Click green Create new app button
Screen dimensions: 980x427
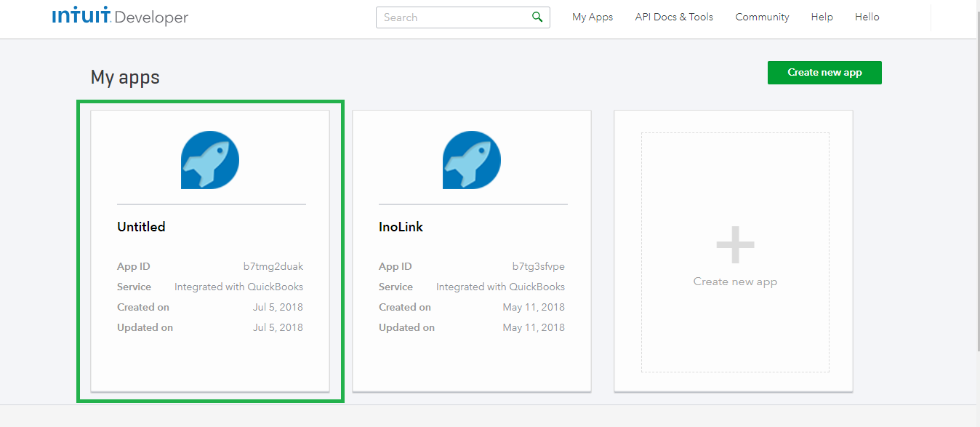pos(824,73)
